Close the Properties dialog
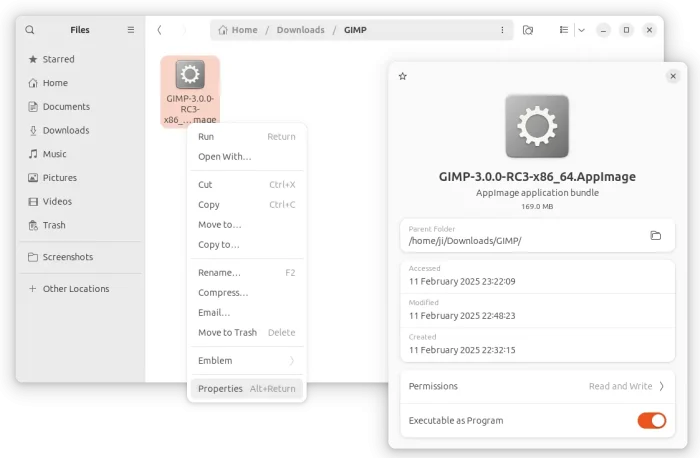 tap(673, 76)
